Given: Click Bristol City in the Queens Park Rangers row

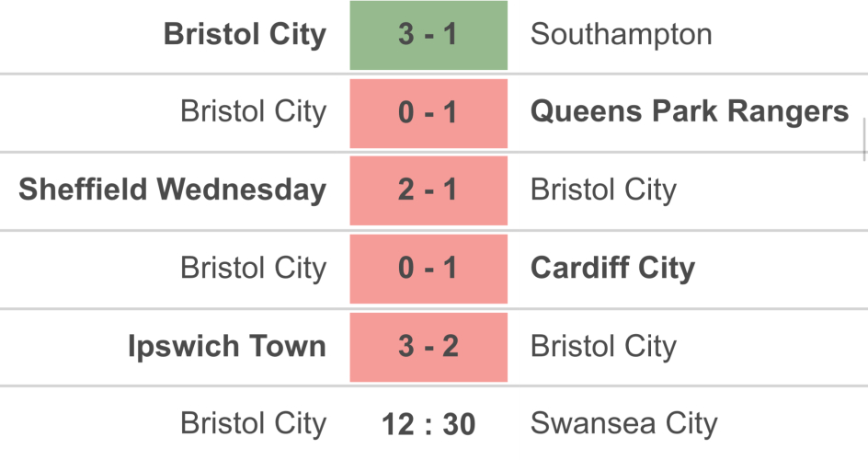Looking at the screenshot, I should [253, 112].
